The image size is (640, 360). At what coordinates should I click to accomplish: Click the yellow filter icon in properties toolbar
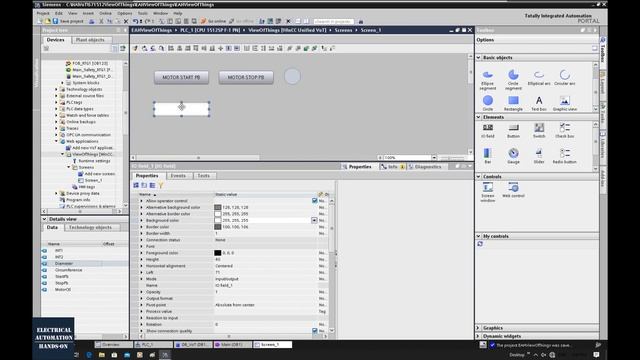161,185
